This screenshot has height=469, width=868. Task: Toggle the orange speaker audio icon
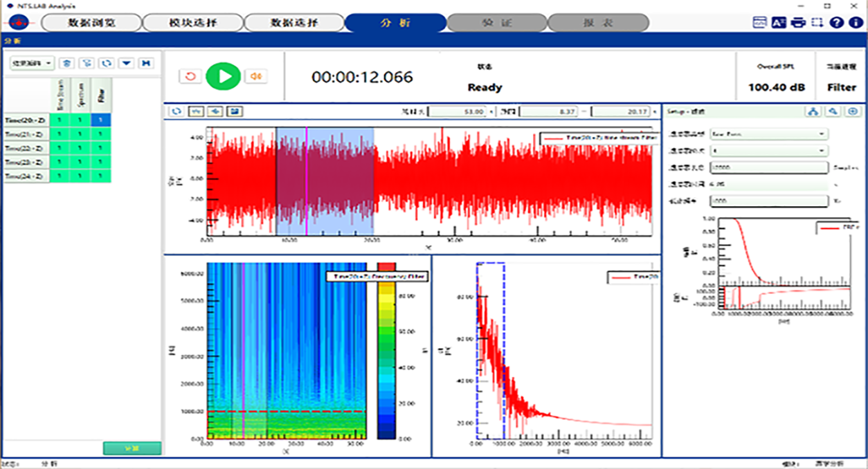[x=257, y=77]
